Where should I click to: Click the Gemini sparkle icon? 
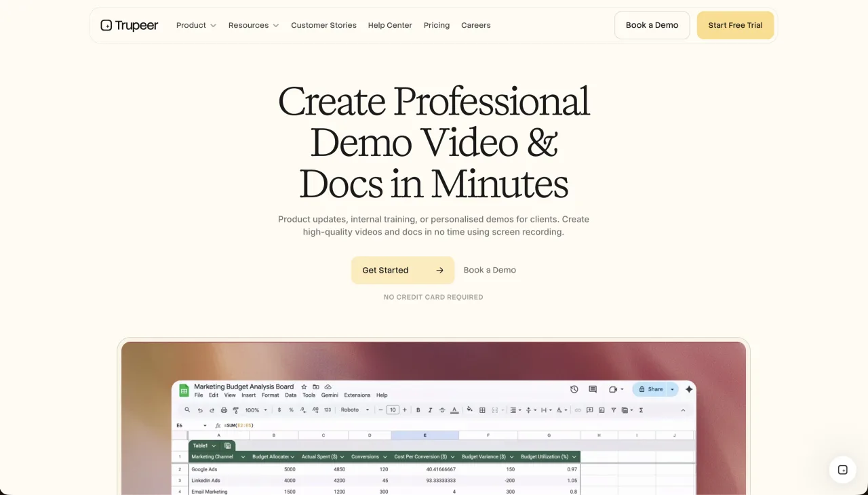point(689,389)
